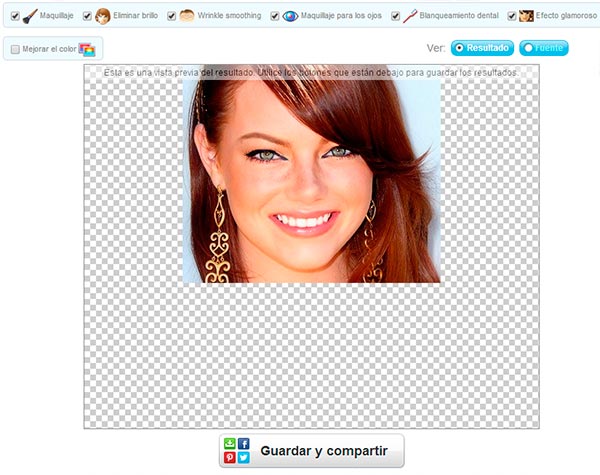Click the Guardar y compartir button
Screen dimensions: 600x475
tap(311, 451)
